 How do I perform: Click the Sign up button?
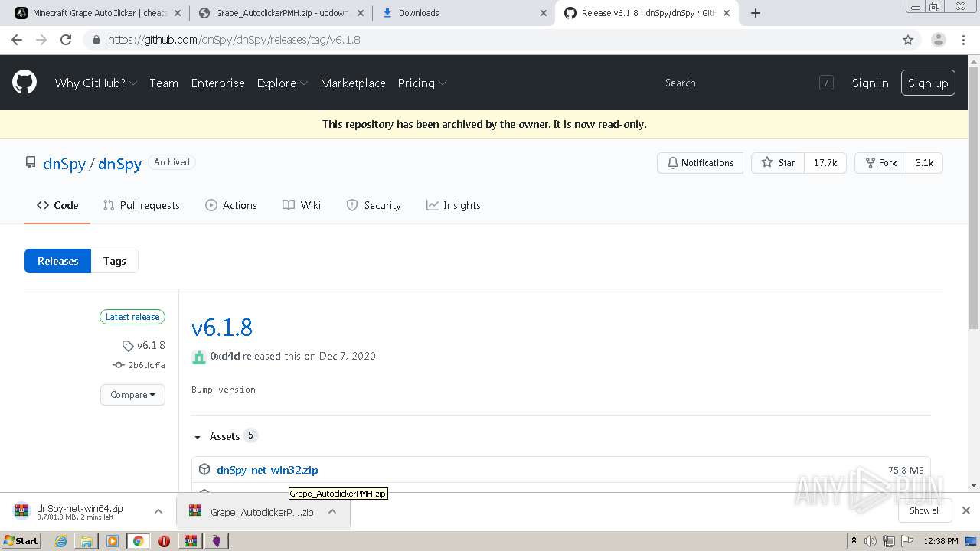pyautogui.click(x=928, y=83)
